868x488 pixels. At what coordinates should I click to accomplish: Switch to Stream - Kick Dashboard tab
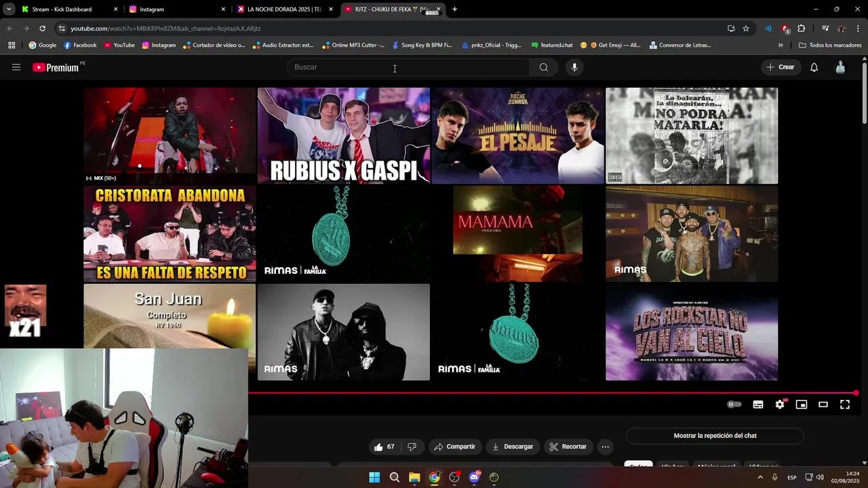(x=68, y=9)
